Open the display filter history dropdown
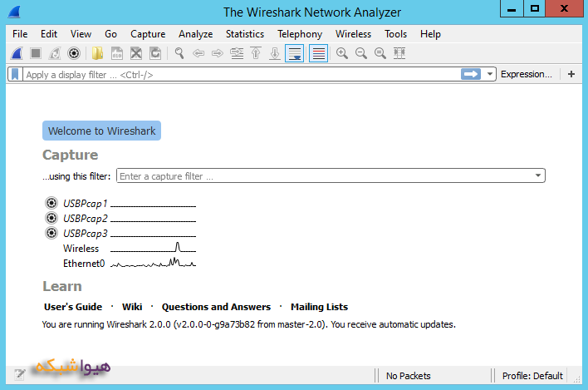 [x=490, y=74]
